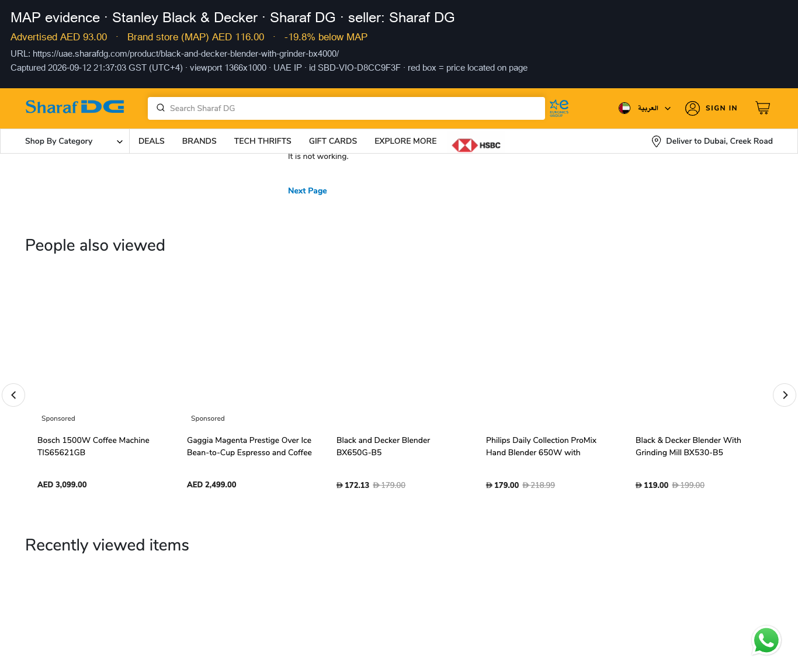Screen dimensions: 798x672
Task: Go to TECH THRIFTS
Action: coord(263,141)
